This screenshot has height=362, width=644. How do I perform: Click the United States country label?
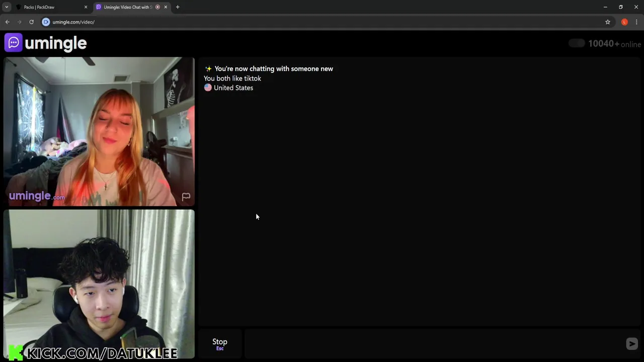[233, 87]
